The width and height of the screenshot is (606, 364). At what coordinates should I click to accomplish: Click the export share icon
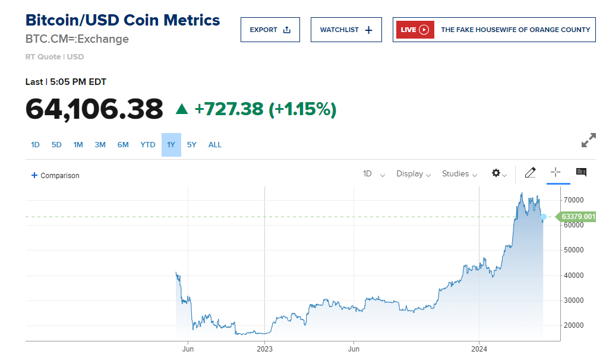tap(287, 30)
